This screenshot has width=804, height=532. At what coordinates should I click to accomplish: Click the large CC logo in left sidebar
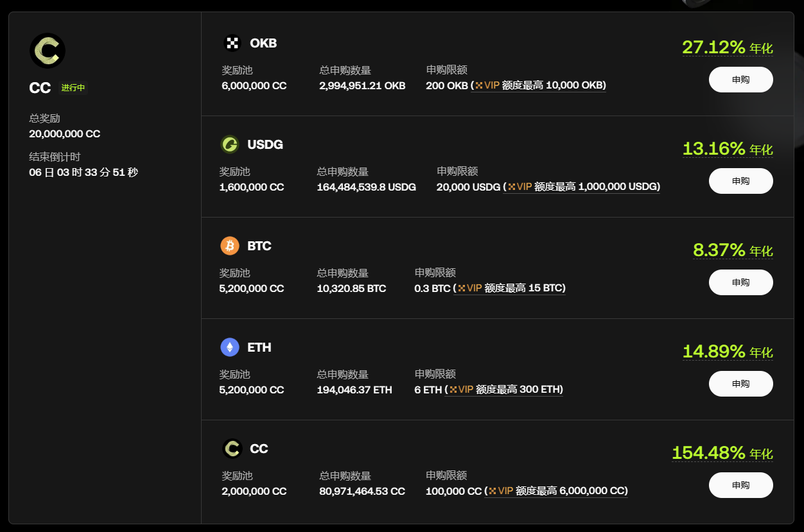point(48,50)
